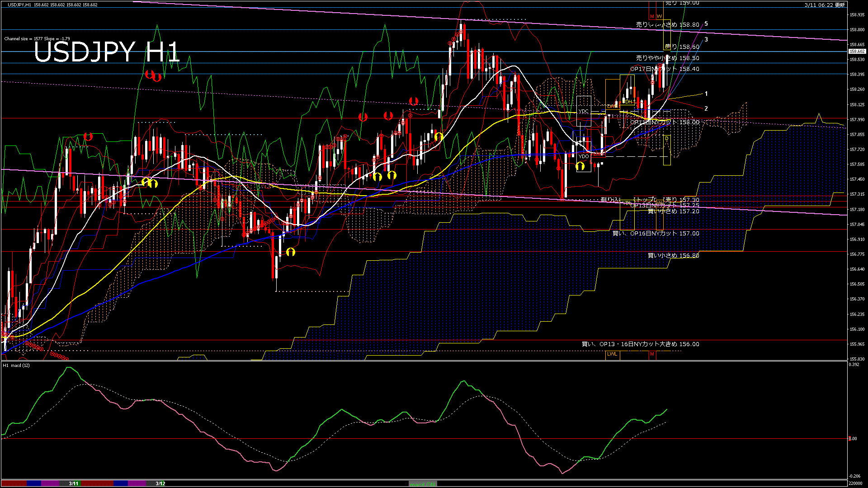Click the H1 macd (12) indicator label
Viewport: 868px width, 488px height.
point(16,365)
